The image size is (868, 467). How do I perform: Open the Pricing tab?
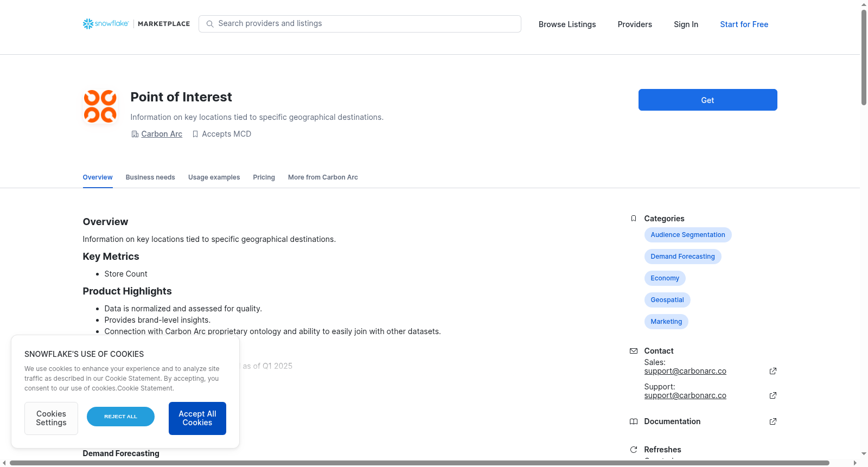pos(264,177)
